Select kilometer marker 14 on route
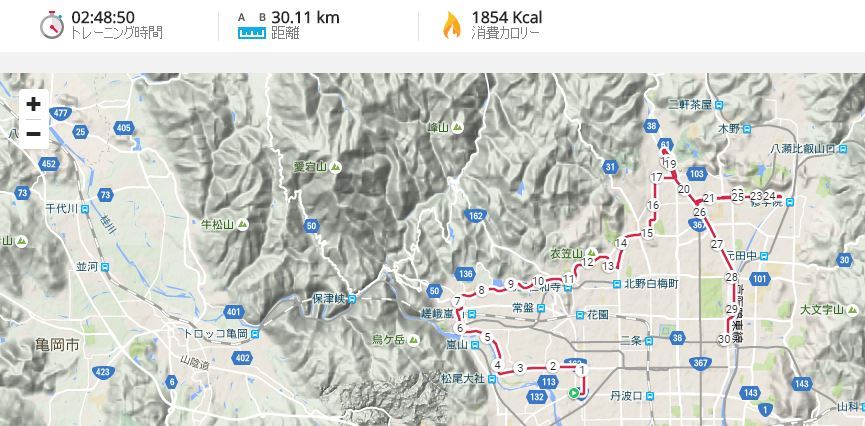Viewport: 865px width, 426px height. (622, 243)
